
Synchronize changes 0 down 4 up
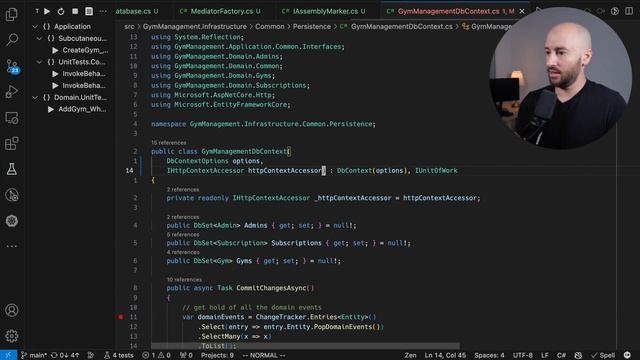[65, 355]
